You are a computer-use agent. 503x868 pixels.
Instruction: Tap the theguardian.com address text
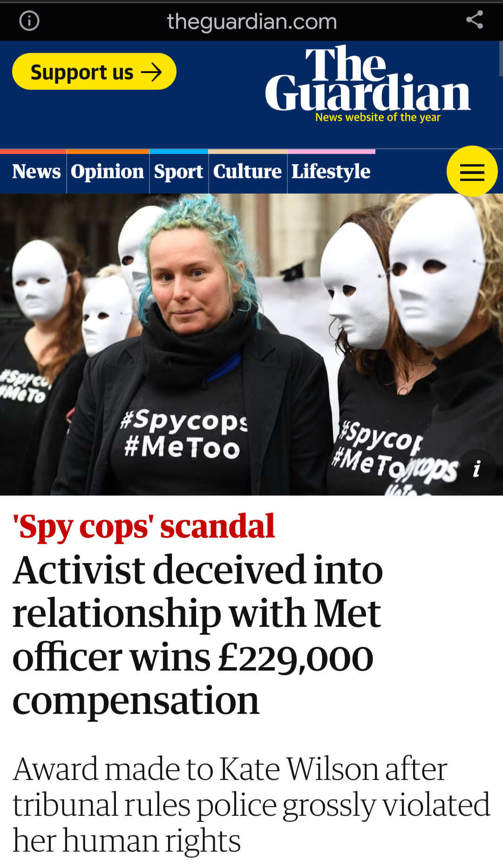(252, 21)
